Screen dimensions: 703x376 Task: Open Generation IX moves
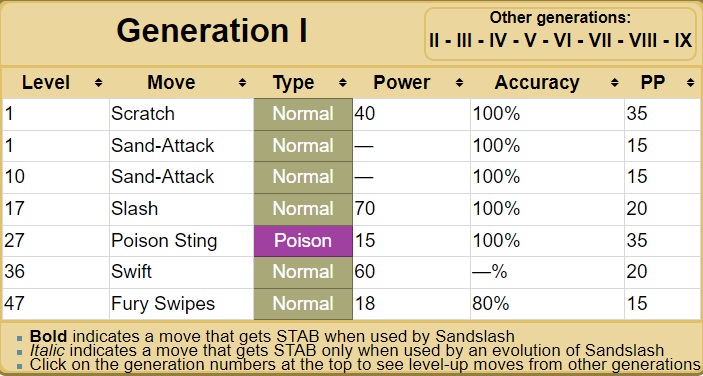click(683, 41)
